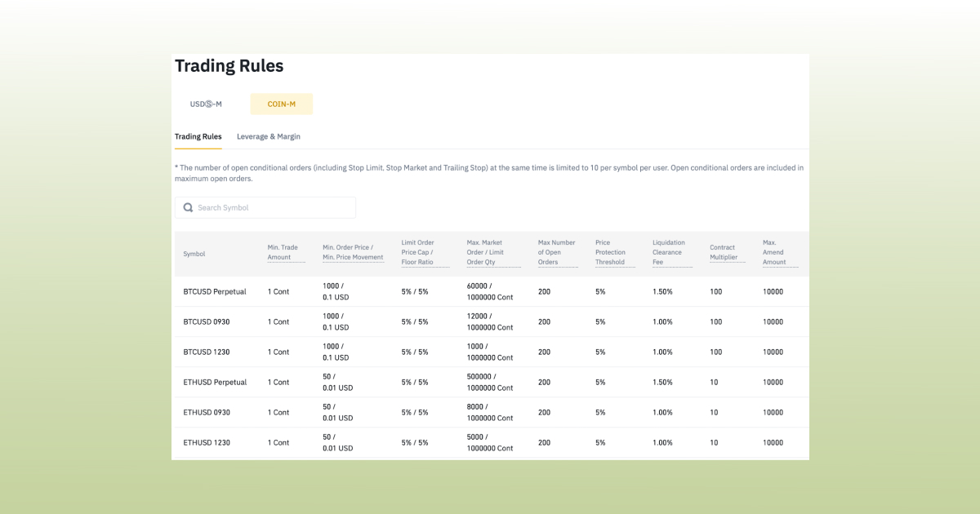Click the Liquidation Clearance Fee header
This screenshot has height=514, width=980.
[668, 252]
